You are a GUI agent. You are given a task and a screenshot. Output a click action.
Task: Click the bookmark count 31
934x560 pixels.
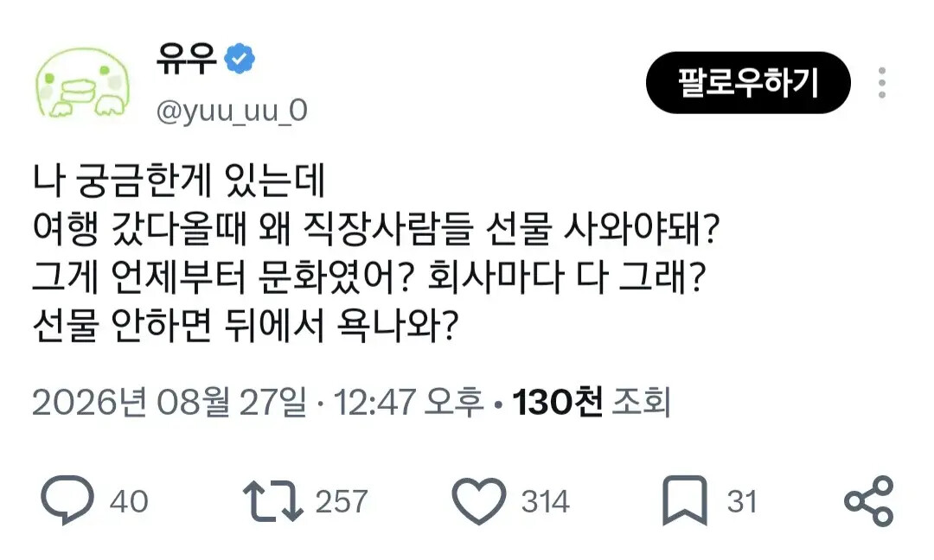742,502
